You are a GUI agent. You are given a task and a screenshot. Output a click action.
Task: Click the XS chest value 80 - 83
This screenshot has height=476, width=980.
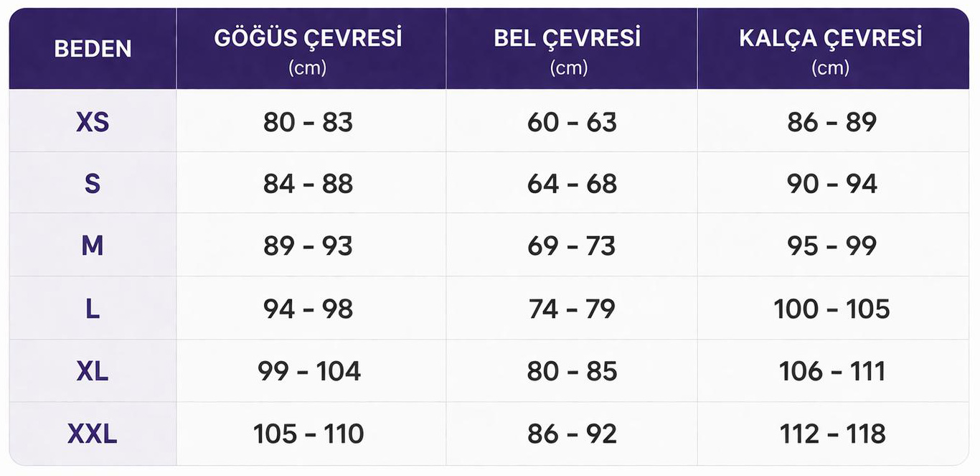point(308,122)
